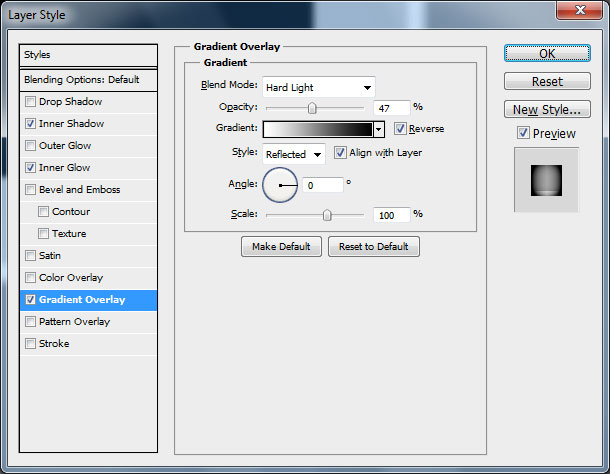Close the Layer Style dialog window
610x474 pixels.
585,15
